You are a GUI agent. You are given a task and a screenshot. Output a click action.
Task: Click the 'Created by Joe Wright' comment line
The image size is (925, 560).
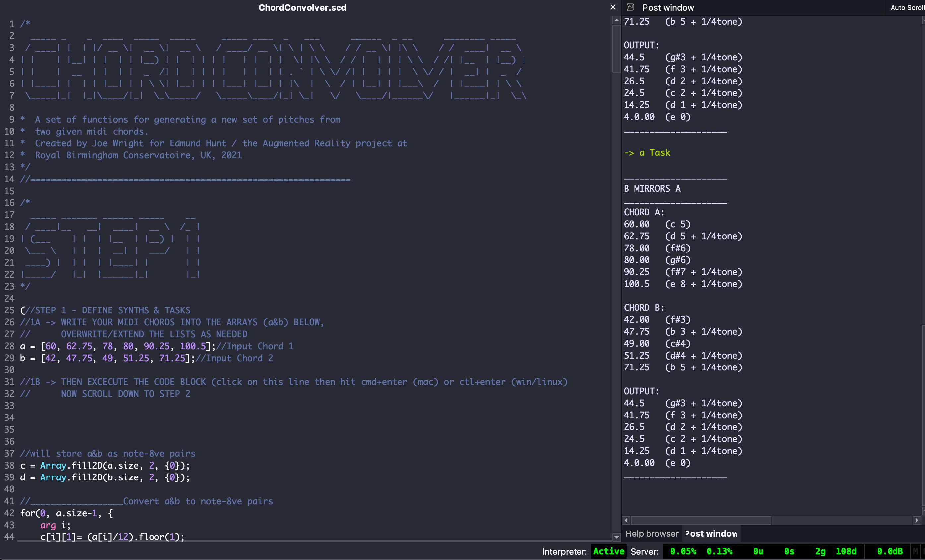(214, 143)
